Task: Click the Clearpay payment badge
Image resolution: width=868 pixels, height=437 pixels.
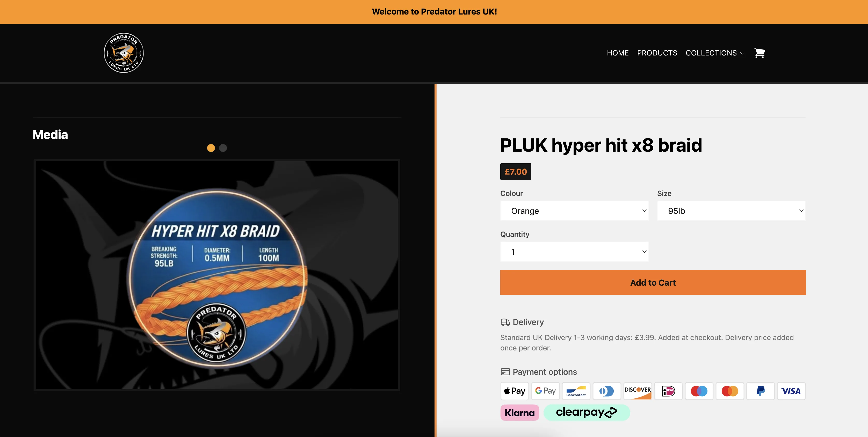Action: tap(587, 413)
